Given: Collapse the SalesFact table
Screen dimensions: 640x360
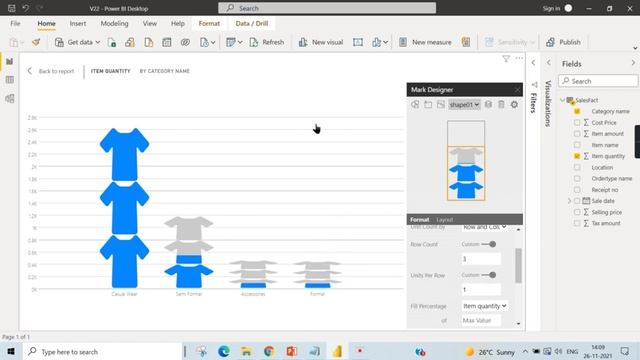Looking at the screenshot, I should pyautogui.click(x=562, y=100).
